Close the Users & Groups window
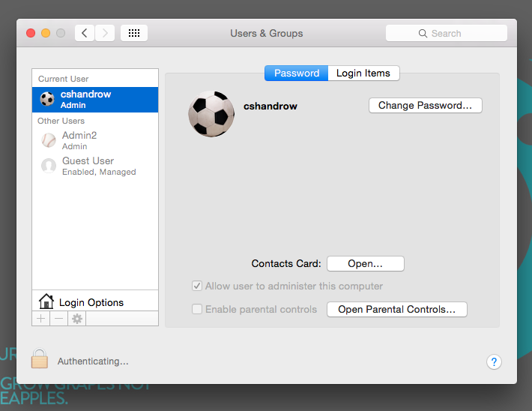 pyautogui.click(x=31, y=33)
